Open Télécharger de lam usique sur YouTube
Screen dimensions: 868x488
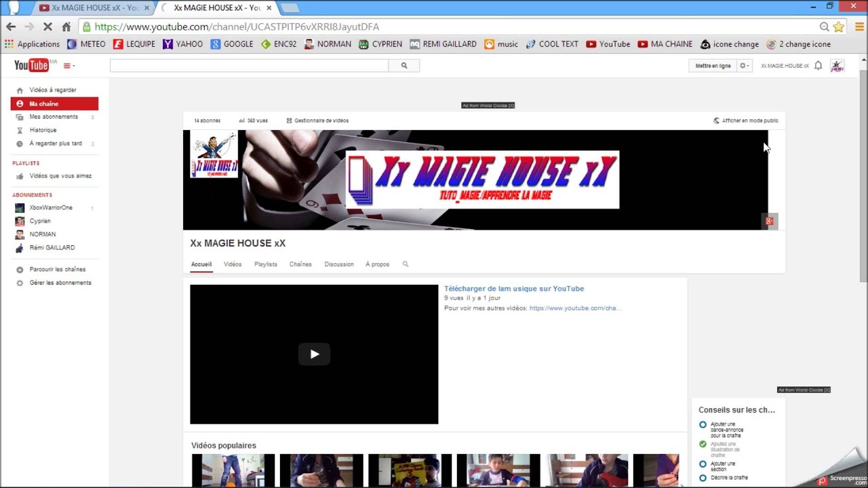(x=514, y=289)
